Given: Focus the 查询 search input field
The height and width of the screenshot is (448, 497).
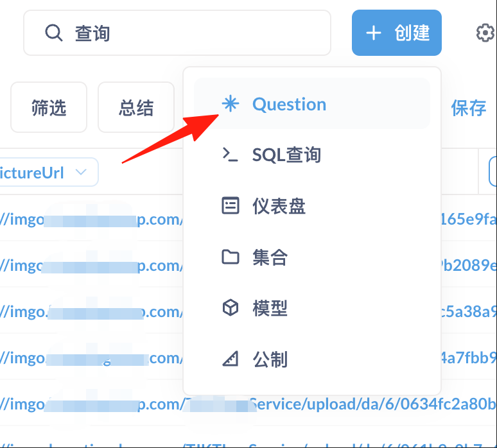Looking at the screenshot, I should (193, 33).
